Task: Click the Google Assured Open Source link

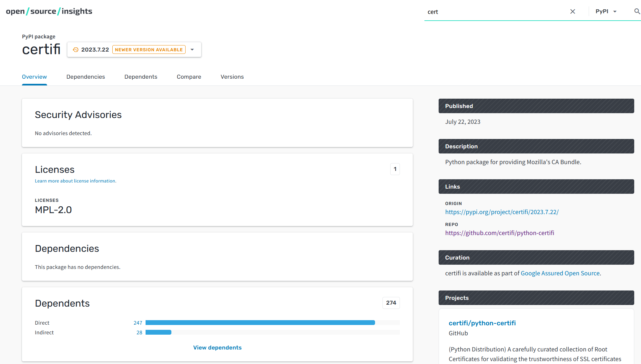Action: pyautogui.click(x=560, y=273)
